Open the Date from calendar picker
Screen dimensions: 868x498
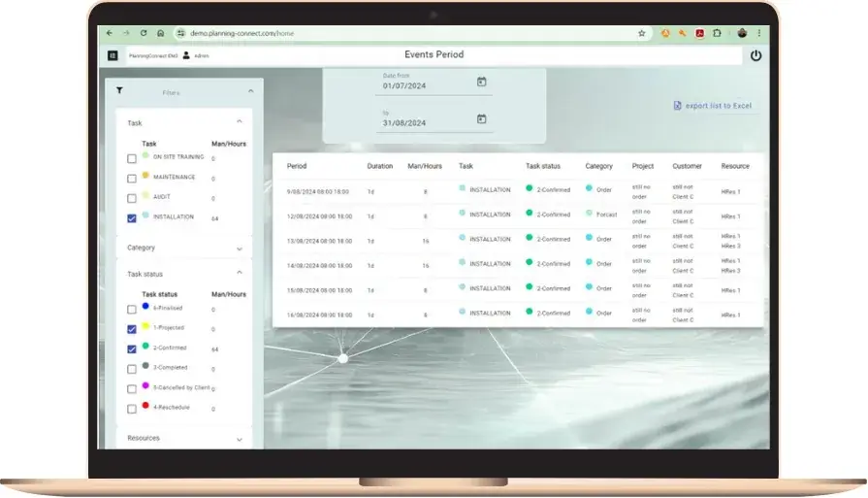[482, 82]
